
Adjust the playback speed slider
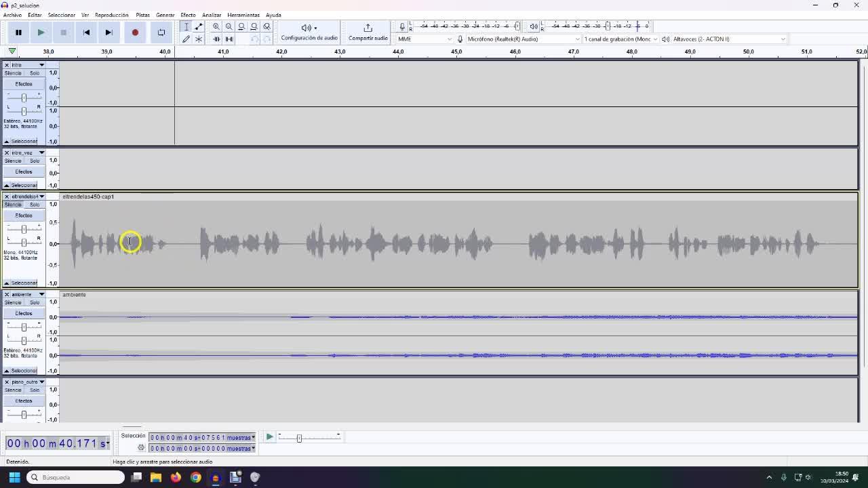tap(299, 438)
